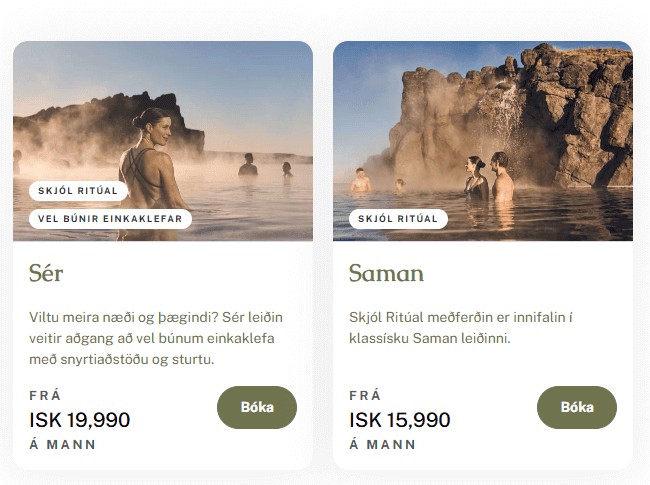Open the Saman card title
Screen dimensions: 650x485
point(386,273)
